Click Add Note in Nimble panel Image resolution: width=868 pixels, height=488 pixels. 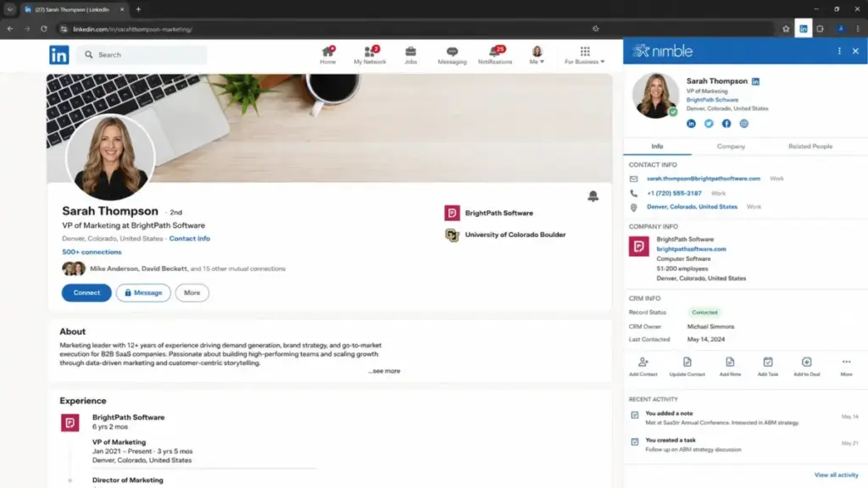(730, 366)
